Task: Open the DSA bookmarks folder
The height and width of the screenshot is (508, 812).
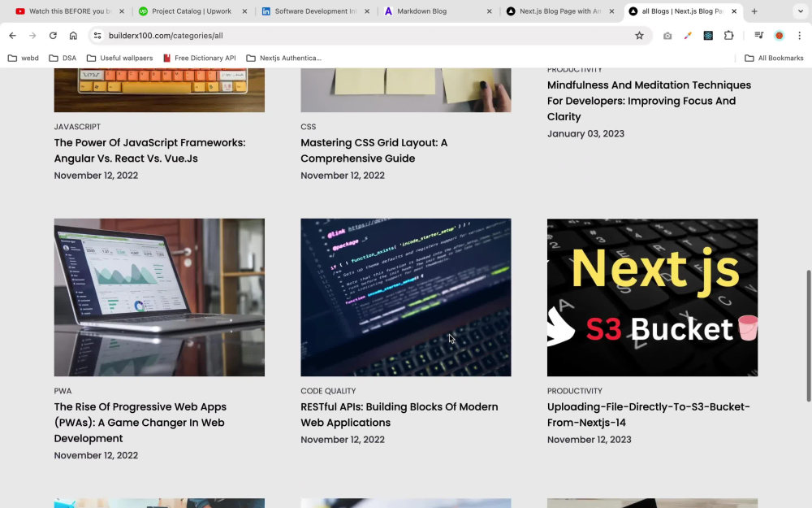Action: (x=63, y=58)
